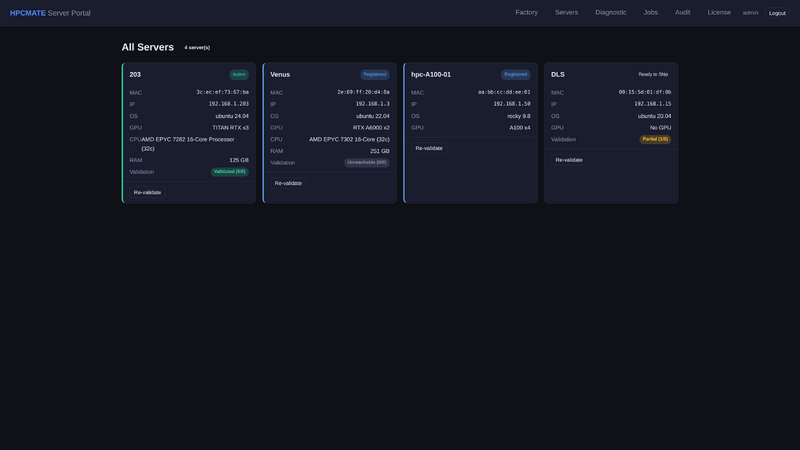800x450 pixels.
Task: Open the Jobs page
Action: pos(651,12)
